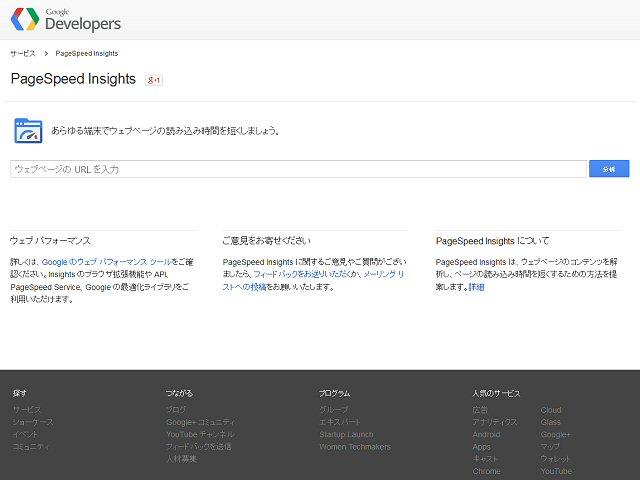Open the PageSpeed Insights breadcrumb link
Image resolution: width=640 pixels, height=480 pixels.
click(x=87, y=53)
